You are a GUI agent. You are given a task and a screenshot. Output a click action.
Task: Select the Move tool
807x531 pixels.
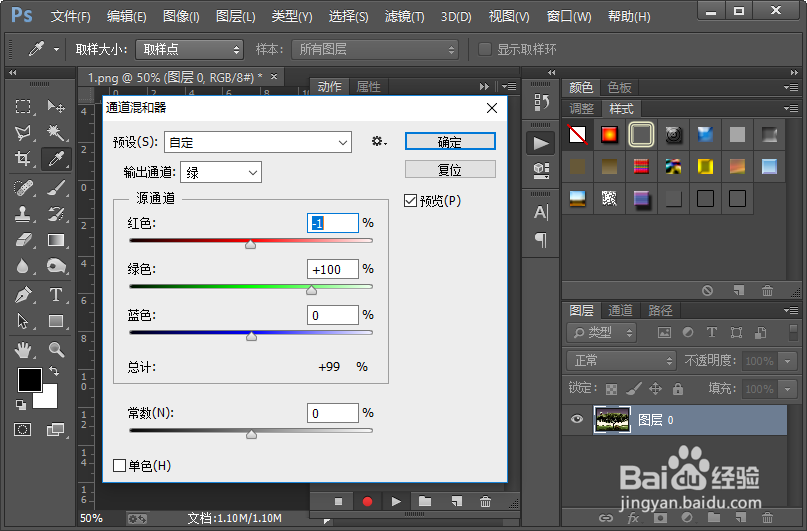56,107
